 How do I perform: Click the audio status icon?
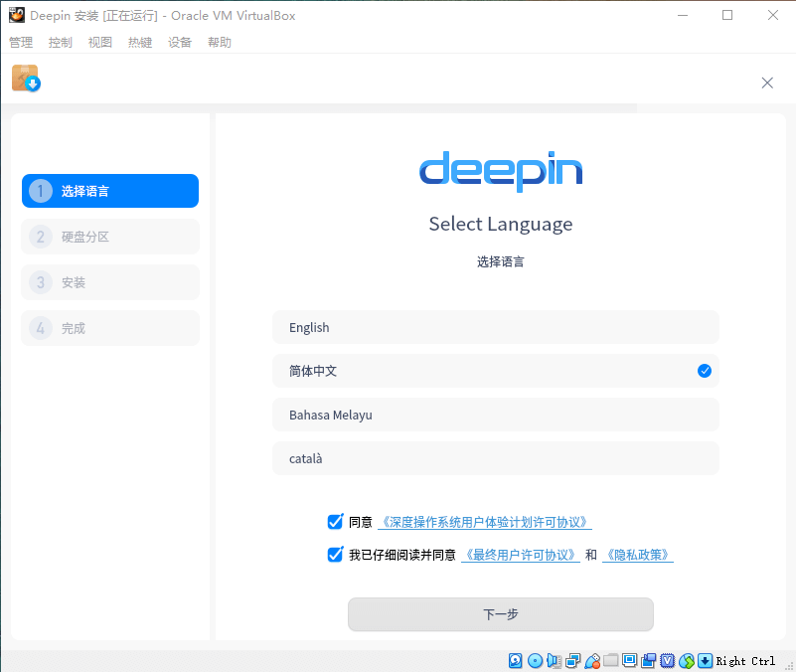coord(554,660)
